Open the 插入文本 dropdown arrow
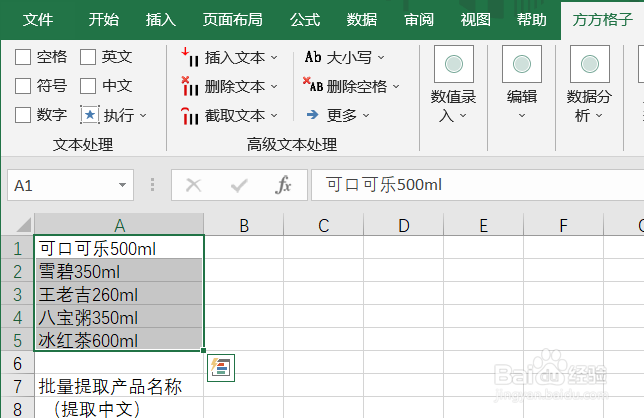Screen dimensions: 644x418 coord(274,57)
